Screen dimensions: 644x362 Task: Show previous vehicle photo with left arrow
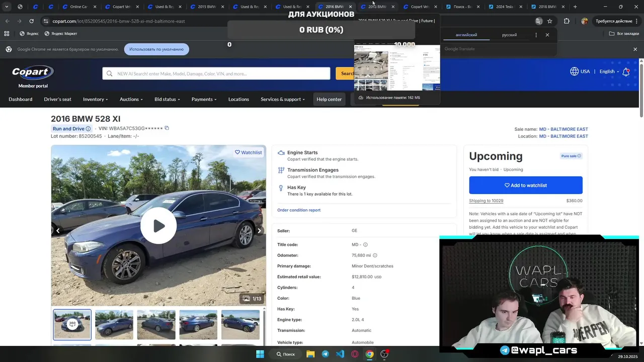click(58, 231)
